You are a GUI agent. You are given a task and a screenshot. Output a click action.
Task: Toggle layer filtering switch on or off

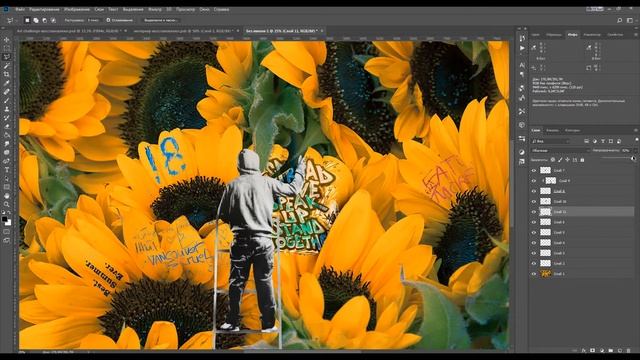pos(636,140)
